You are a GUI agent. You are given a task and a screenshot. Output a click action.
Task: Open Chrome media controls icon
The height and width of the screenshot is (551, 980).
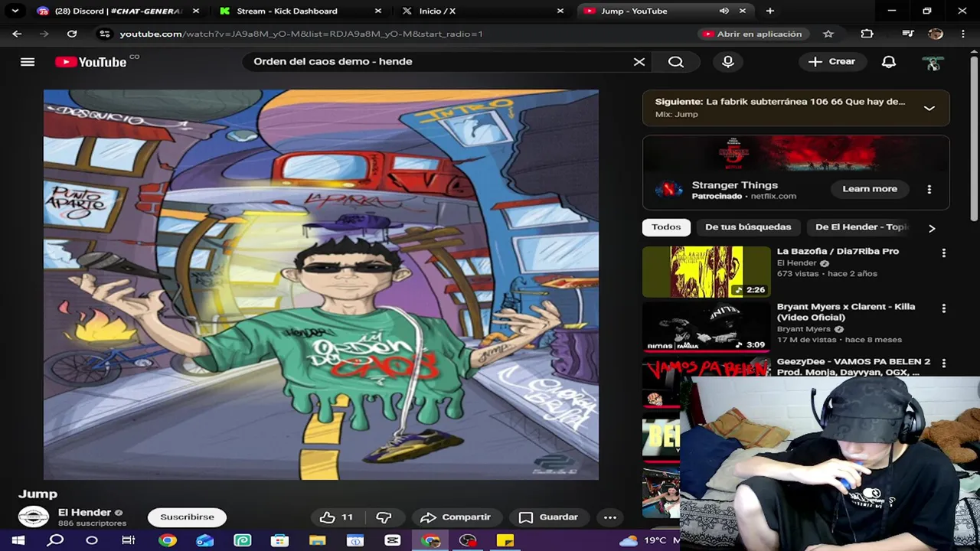[x=907, y=34]
